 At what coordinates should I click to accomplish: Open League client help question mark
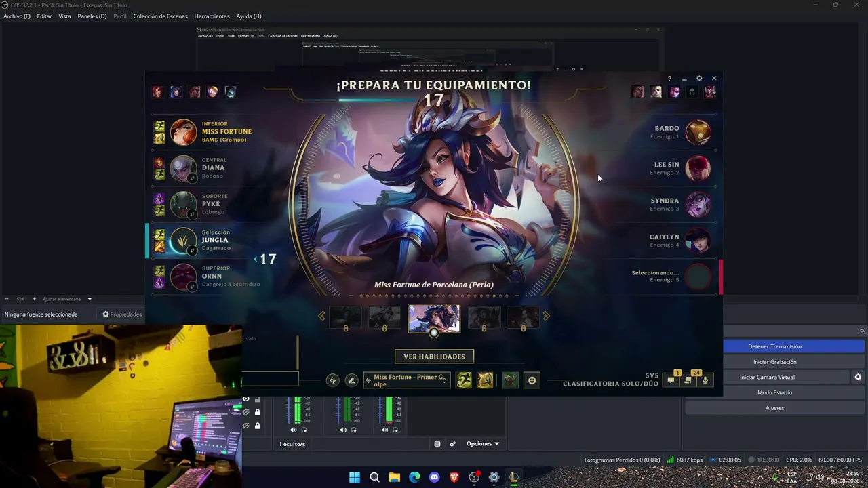tap(669, 79)
